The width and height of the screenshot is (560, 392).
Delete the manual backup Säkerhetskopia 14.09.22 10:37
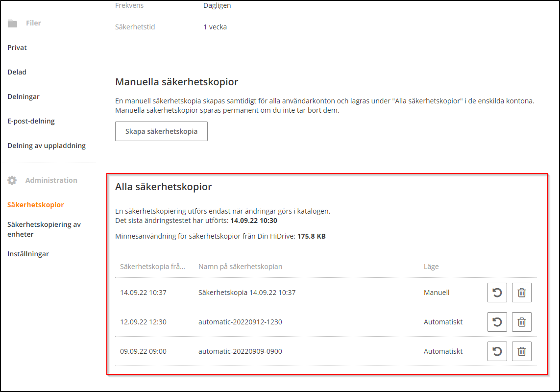pos(521,293)
